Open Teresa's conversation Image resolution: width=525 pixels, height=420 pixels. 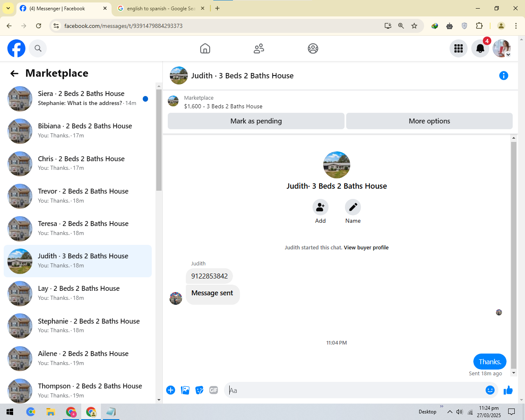78,228
